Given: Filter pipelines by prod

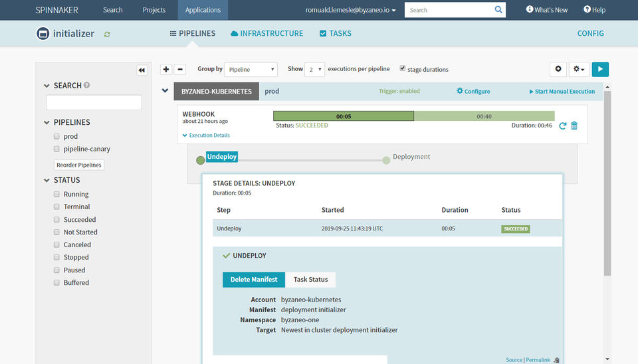Looking at the screenshot, I should [56, 136].
